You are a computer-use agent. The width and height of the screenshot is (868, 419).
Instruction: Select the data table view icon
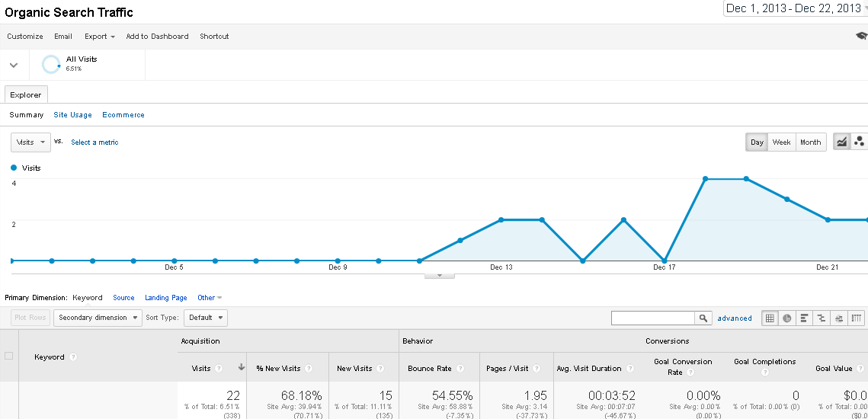pyautogui.click(x=770, y=318)
